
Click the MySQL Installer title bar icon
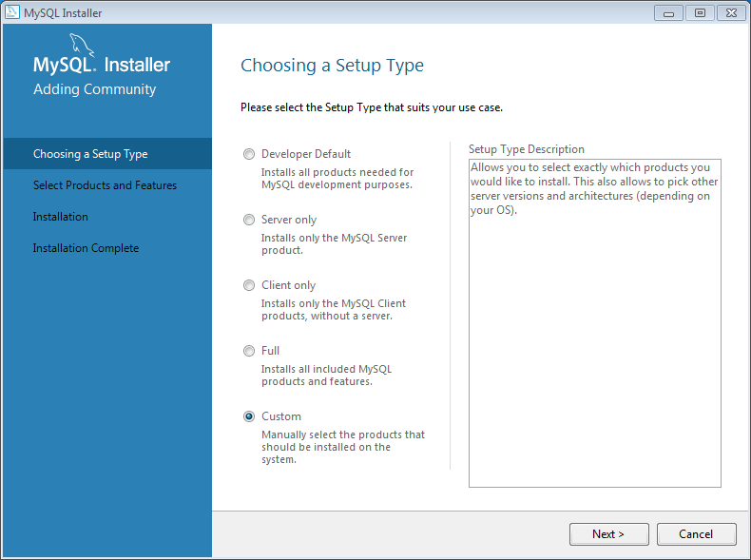coord(12,12)
